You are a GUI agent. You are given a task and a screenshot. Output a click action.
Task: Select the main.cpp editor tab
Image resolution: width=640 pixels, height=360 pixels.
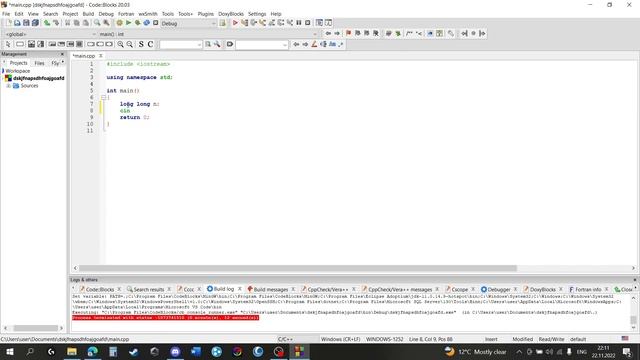(84, 56)
